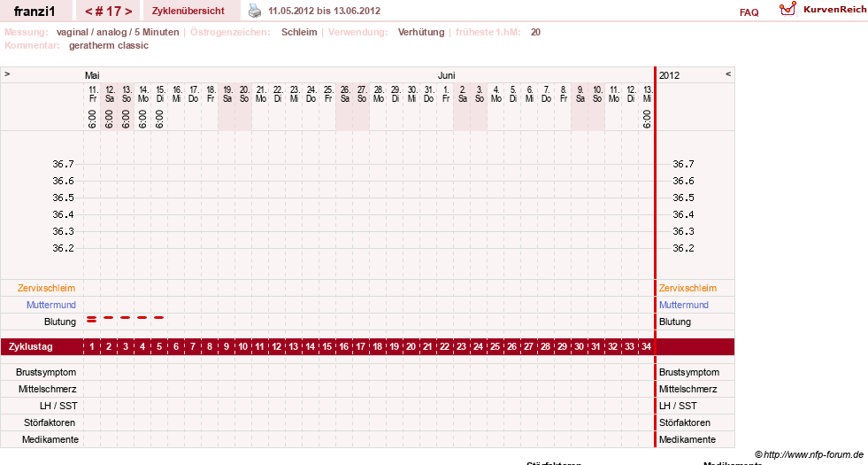The width and height of the screenshot is (868, 465).
Task: Click the left 36.2 temperature axis label
Action: 63,248
